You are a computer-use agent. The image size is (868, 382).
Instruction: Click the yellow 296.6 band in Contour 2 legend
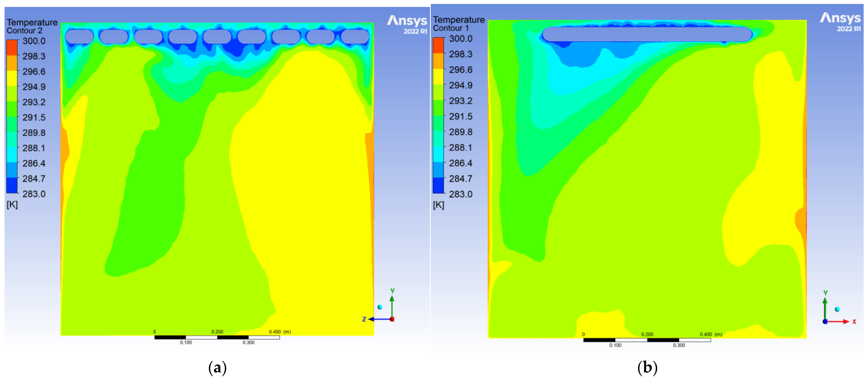pos(12,78)
